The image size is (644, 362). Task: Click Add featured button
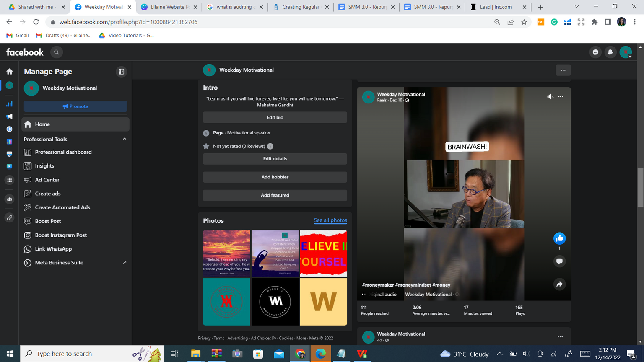[275, 195]
